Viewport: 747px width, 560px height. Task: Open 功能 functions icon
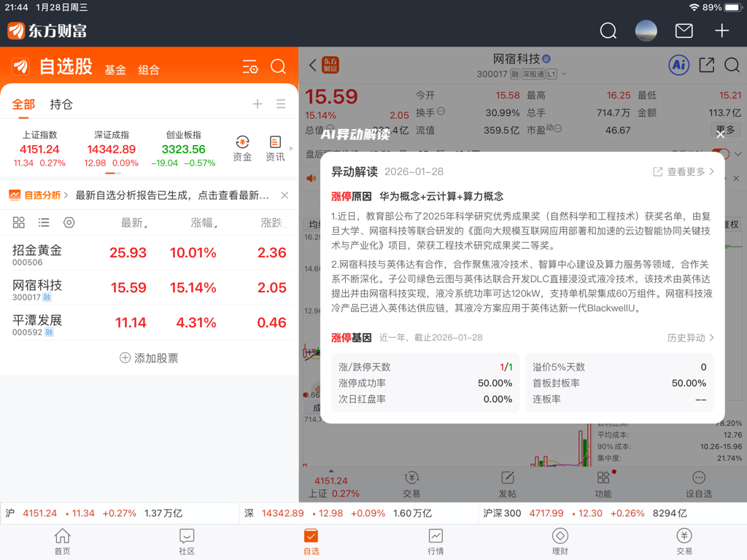[603, 485]
